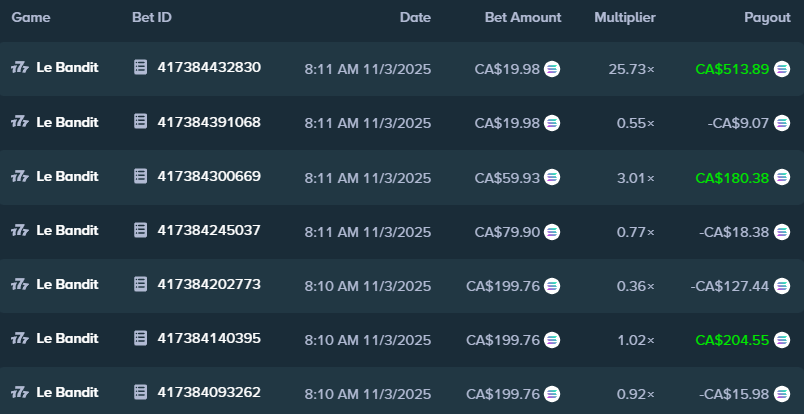Click Solana coin icon beside -CA$18.38 payout

[782, 232]
